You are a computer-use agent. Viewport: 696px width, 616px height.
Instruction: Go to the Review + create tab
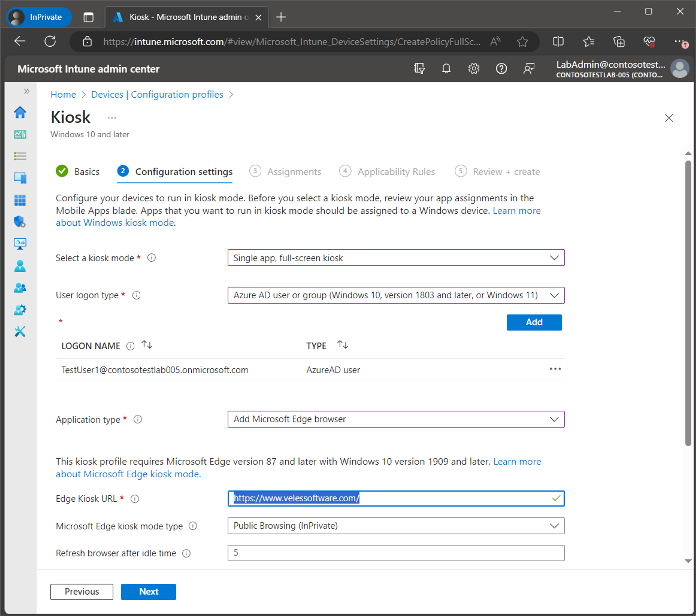click(x=497, y=171)
